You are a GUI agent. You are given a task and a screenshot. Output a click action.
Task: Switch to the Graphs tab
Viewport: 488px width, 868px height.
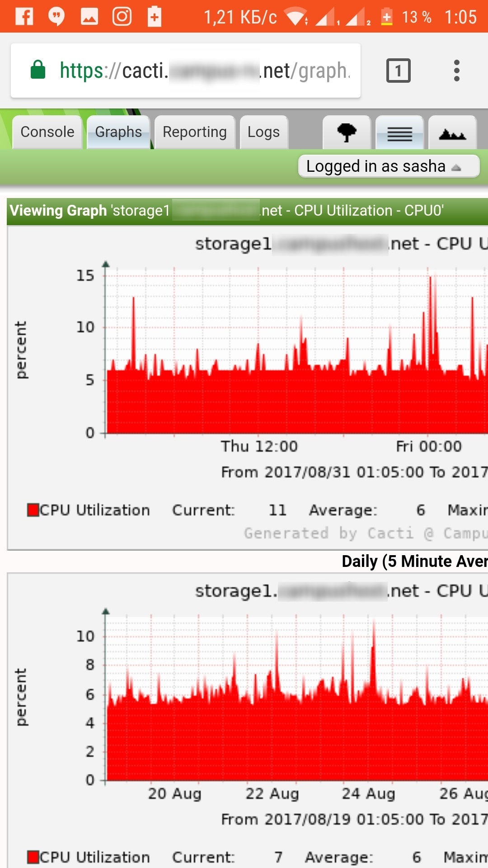[118, 132]
